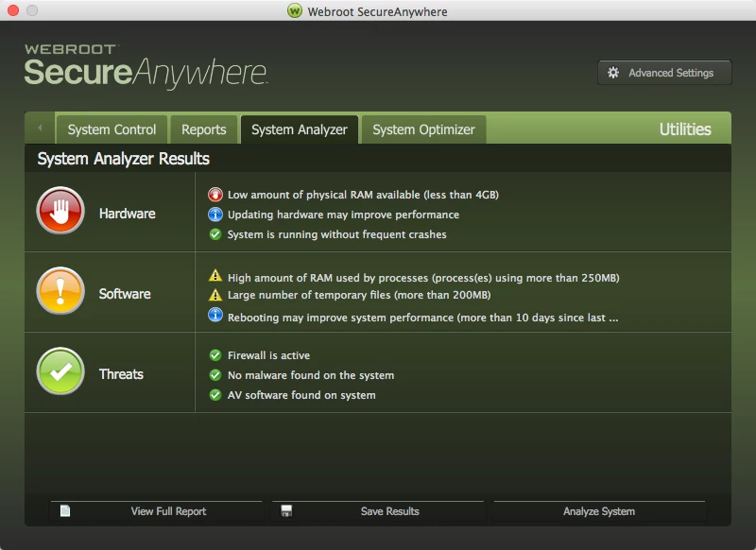Click 'Updating hardware may improve performance' text
The image size is (756, 550).
[343, 215]
